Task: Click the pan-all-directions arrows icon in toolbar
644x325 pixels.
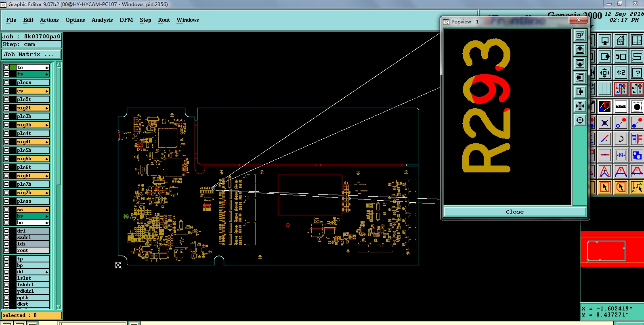Action: click(604, 73)
